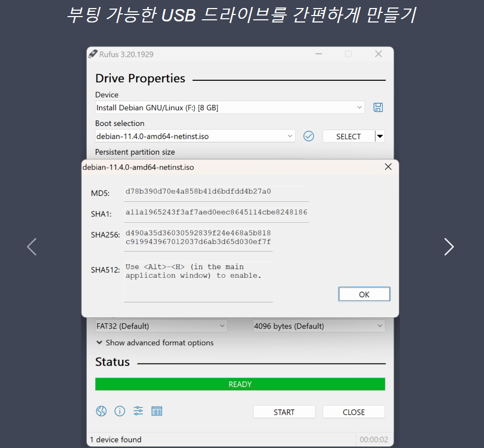484x448 pixels.
Task: Click the MD5 hash field
Action: (x=216, y=194)
